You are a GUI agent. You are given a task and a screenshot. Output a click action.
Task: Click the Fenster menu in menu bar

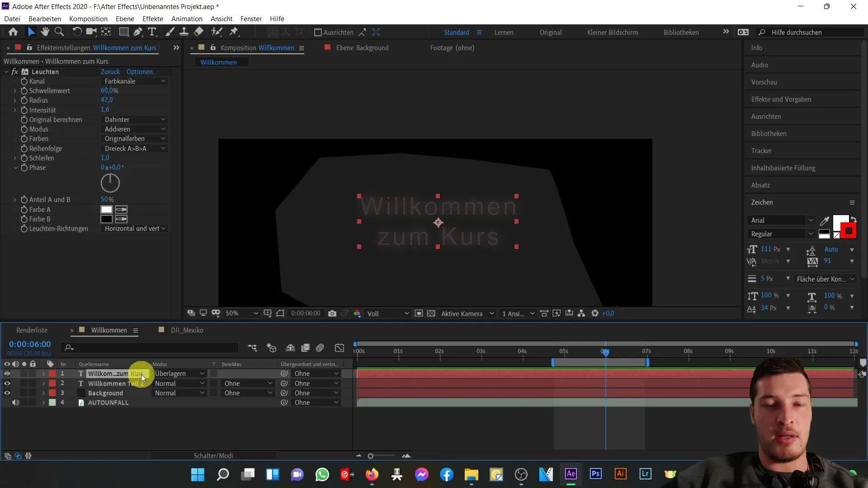[x=250, y=19]
